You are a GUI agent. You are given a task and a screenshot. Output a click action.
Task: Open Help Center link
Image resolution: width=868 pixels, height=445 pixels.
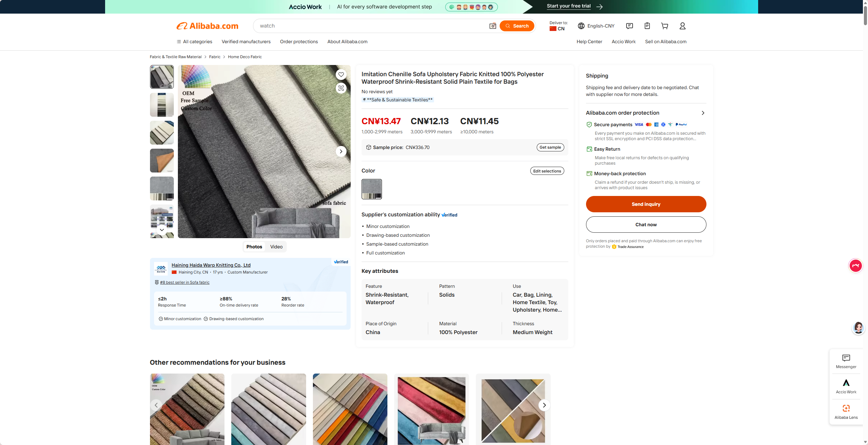(589, 42)
